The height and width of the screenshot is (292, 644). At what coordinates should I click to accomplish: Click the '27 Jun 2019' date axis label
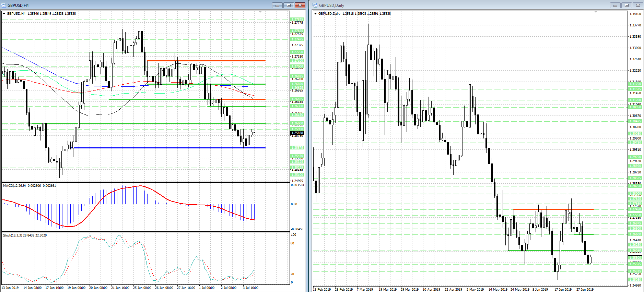point(585,290)
